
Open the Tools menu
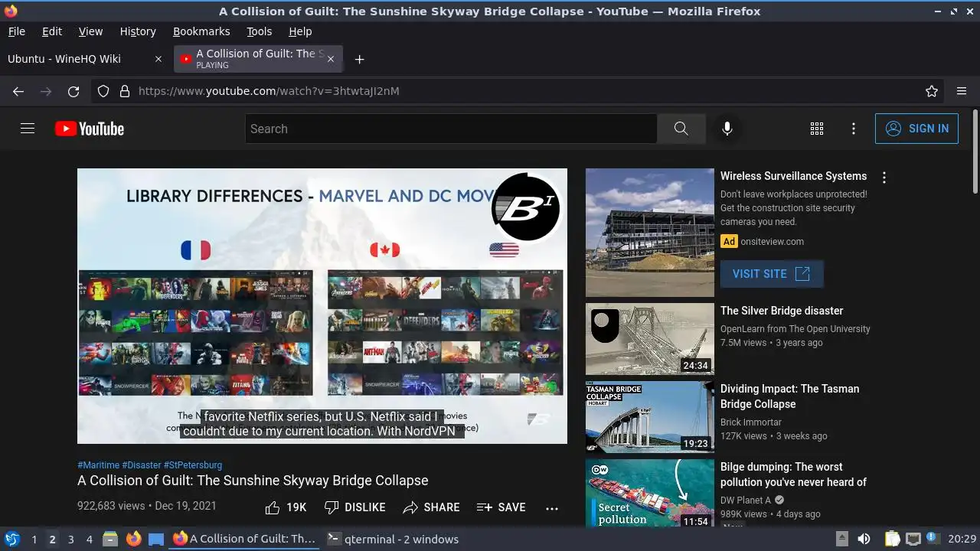[x=260, y=31]
